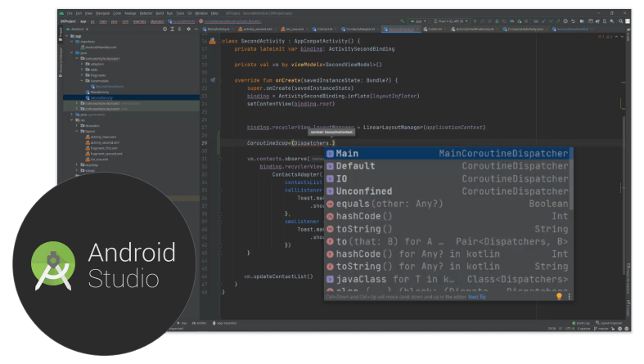
Task: Switch to ComponentActivity.java editor tab
Action: click(x=525, y=29)
